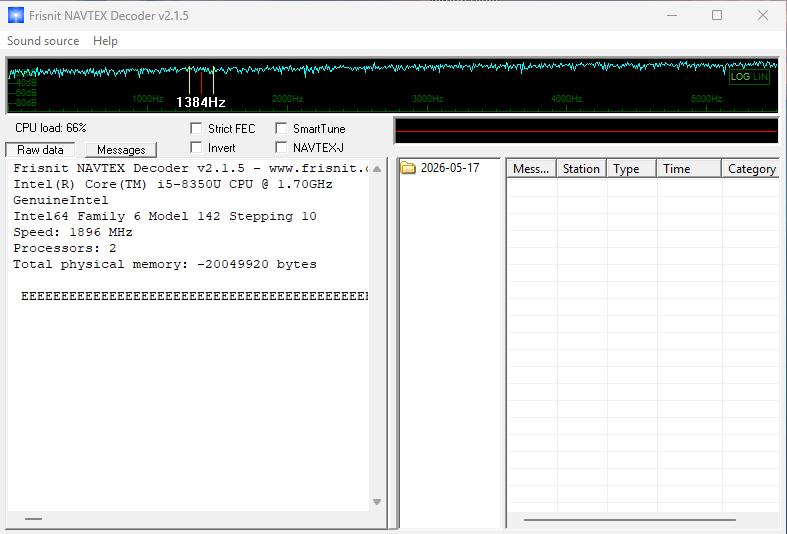787x534 pixels.
Task: Switch spectrum scale to LIN
Action: 760,77
